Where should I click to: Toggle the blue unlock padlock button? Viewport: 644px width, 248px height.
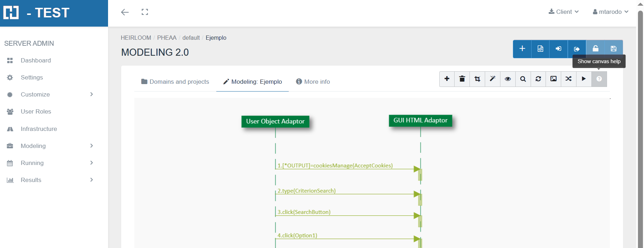pos(595,49)
